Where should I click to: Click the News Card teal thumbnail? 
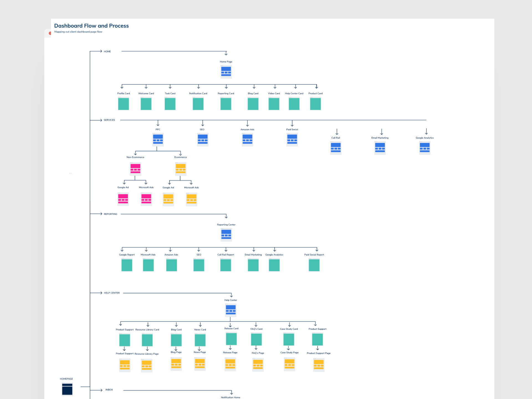point(200,340)
